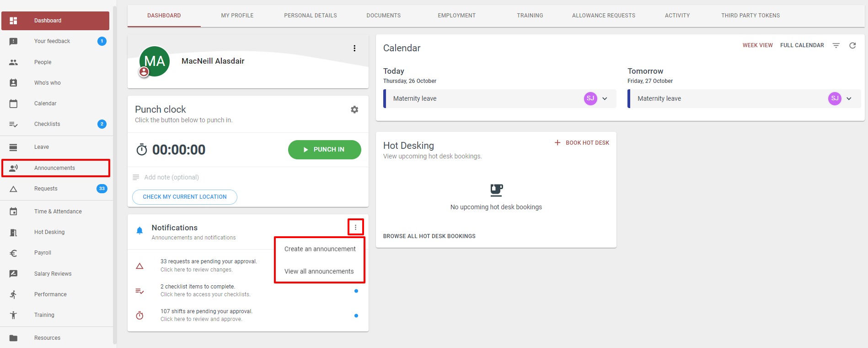Switch to the Documents tab

tap(384, 16)
